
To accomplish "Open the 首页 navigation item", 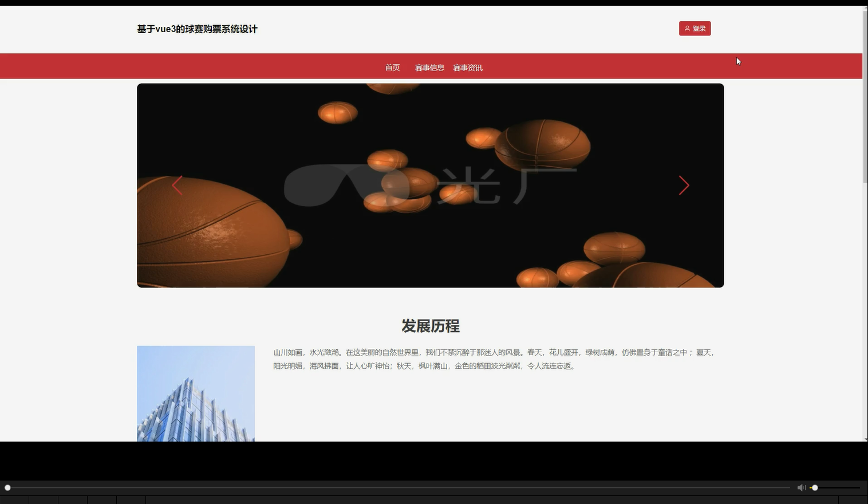I will (x=393, y=67).
